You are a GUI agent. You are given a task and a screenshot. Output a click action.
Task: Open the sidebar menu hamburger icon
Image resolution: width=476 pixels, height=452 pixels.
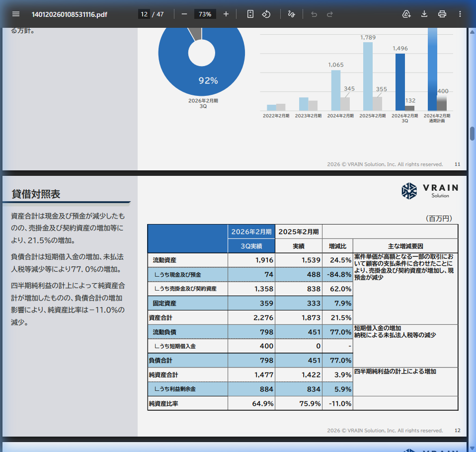tap(16, 14)
